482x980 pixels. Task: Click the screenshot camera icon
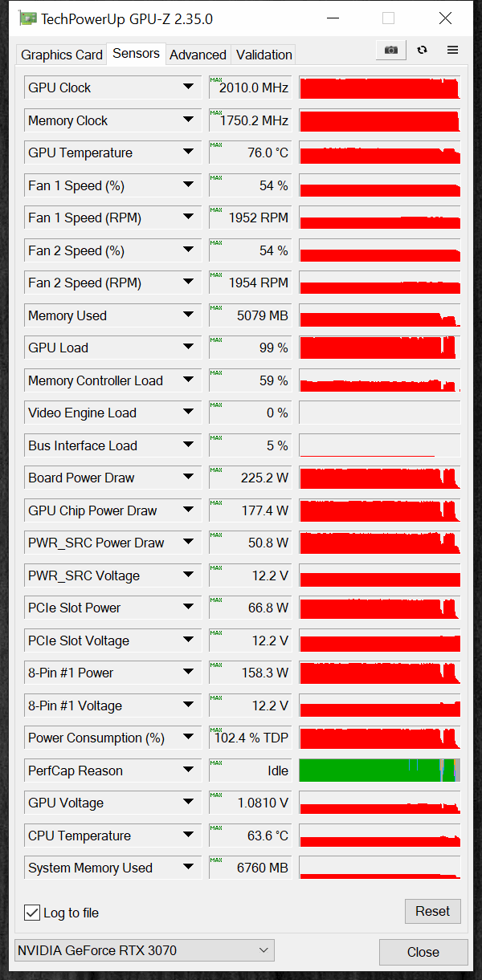(391, 50)
